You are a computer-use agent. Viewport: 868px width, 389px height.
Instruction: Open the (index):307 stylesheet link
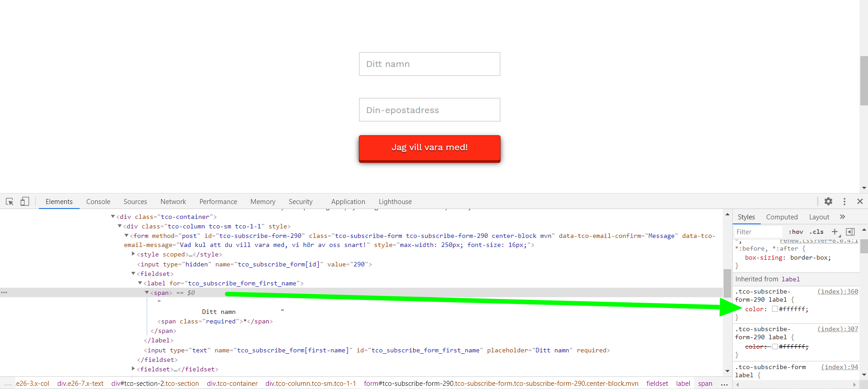tap(838, 329)
